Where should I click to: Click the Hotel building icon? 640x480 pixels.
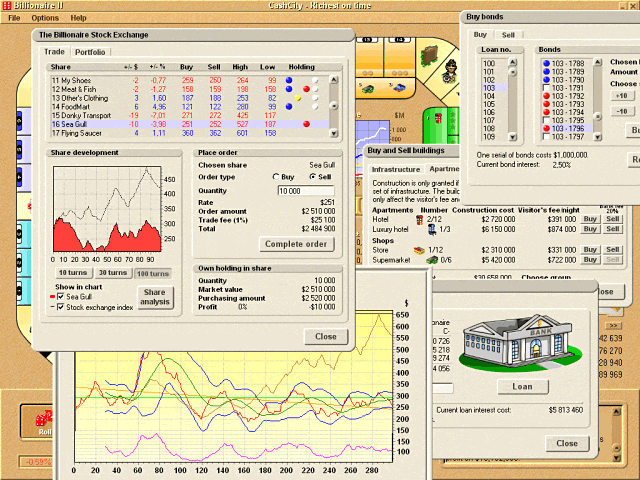(x=418, y=218)
